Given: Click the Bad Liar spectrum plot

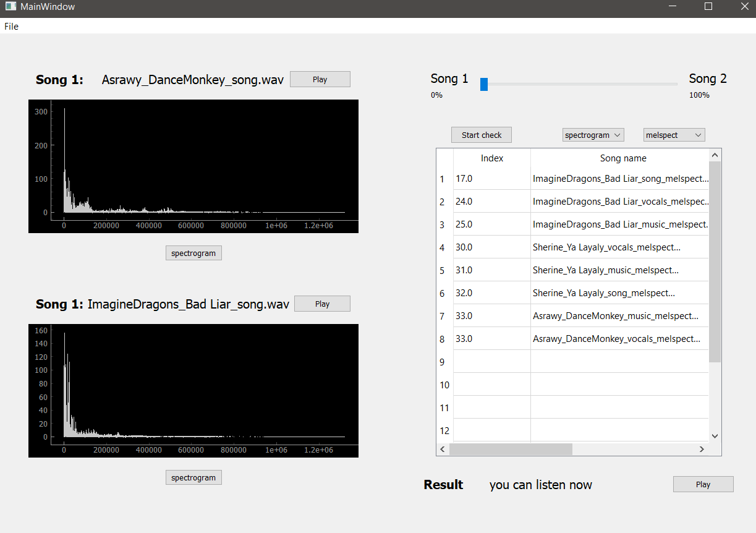Looking at the screenshot, I should pyautogui.click(x=193, y=391).
